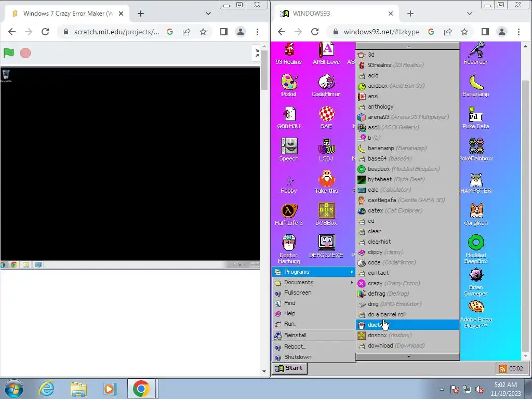
Task: Open the 93 Realms desktop icon
Action: [x=289, y=54]
